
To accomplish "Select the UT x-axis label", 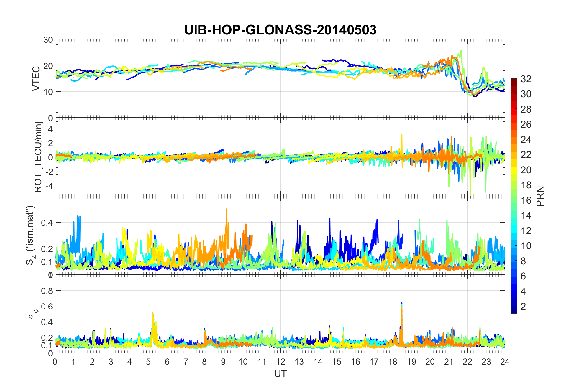I will pos(280,374).
